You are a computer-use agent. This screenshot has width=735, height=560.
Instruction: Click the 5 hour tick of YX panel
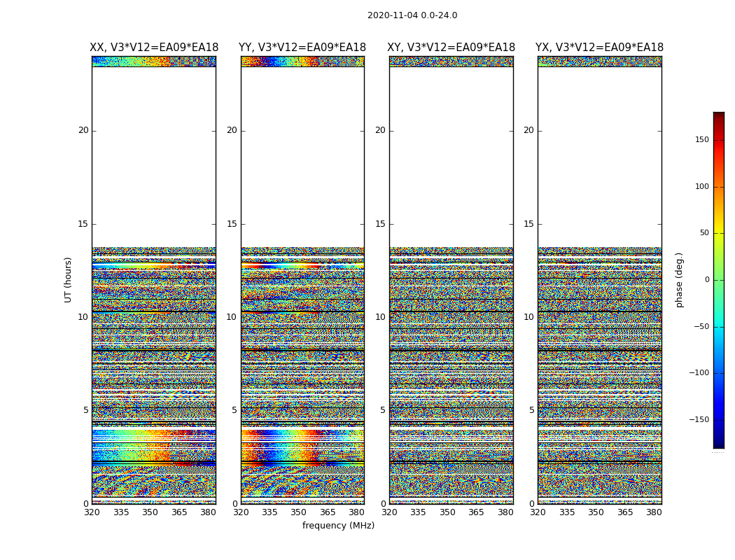coord(531,410)
